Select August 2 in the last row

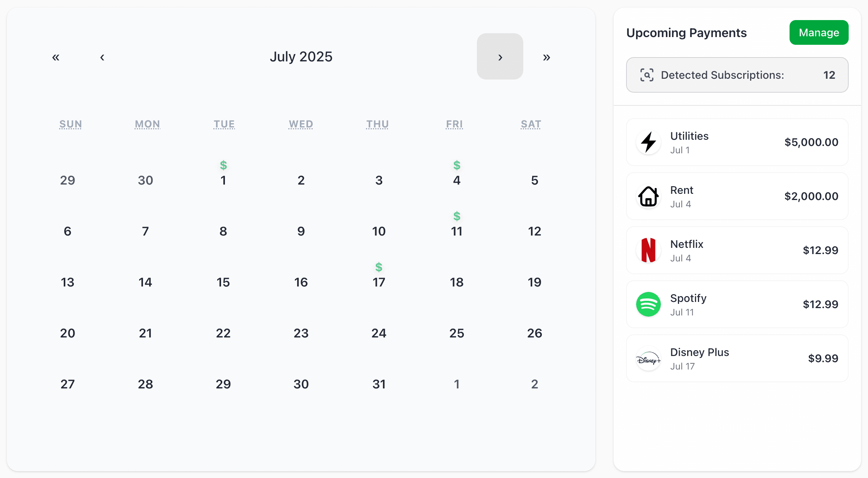[x=534, y=384]
